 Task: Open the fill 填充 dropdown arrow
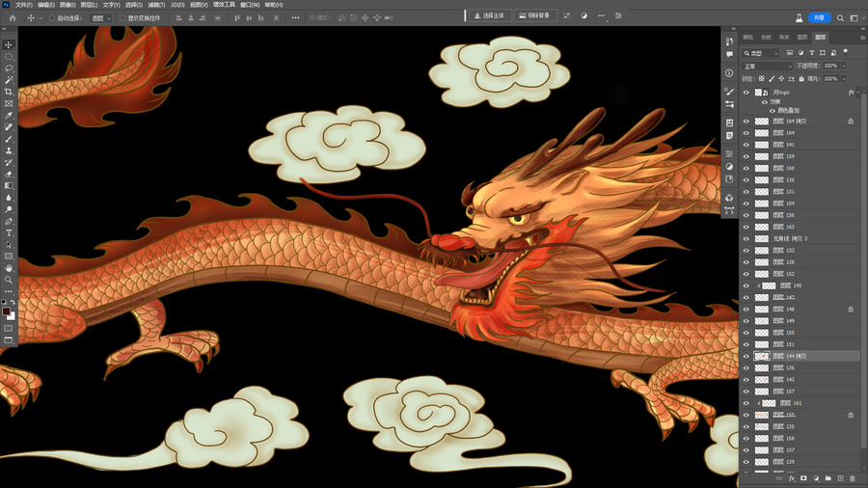pos(844,79)
